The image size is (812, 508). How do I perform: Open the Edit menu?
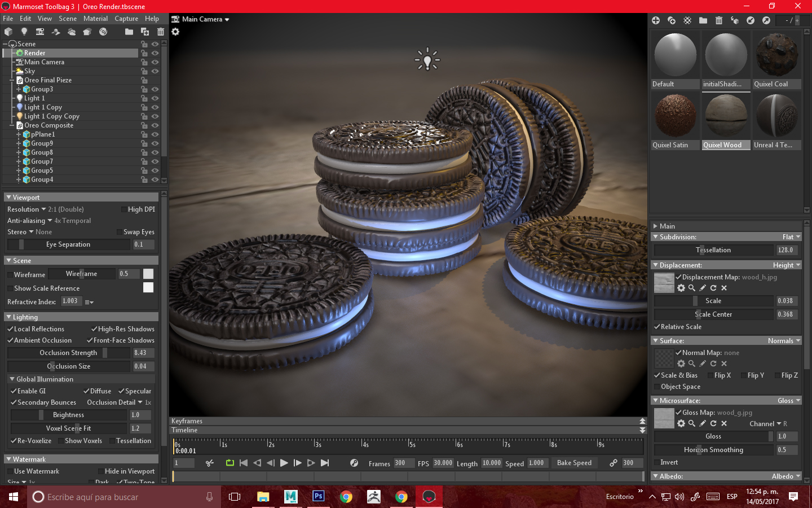point(25,19)
